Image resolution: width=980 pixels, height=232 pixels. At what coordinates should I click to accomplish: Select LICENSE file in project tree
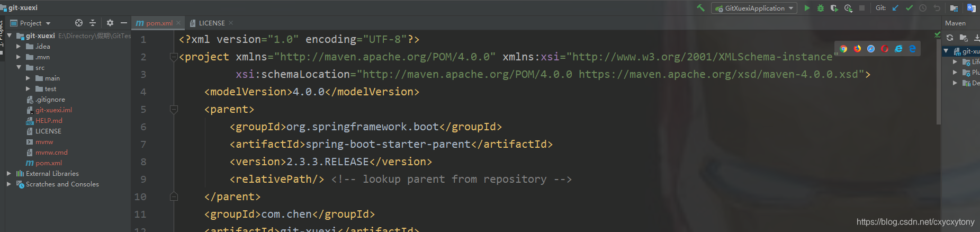[x=48, y=131]
